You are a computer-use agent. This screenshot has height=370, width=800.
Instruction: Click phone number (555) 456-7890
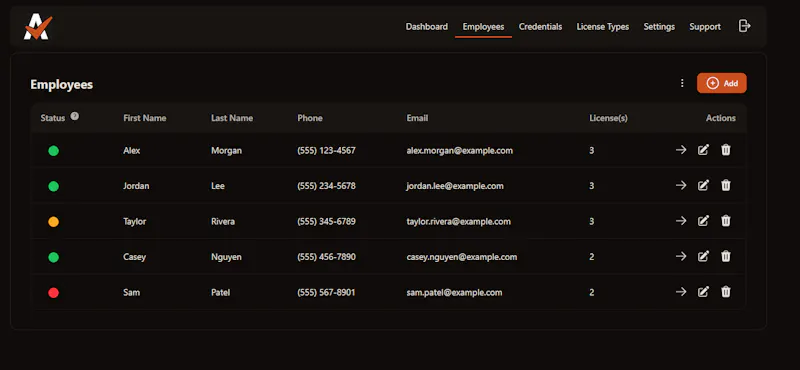(x=326, y=257)
